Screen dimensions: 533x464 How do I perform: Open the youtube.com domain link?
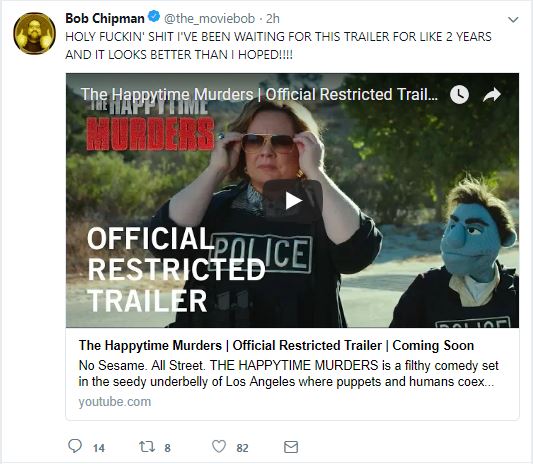click(x=115, y=402)
